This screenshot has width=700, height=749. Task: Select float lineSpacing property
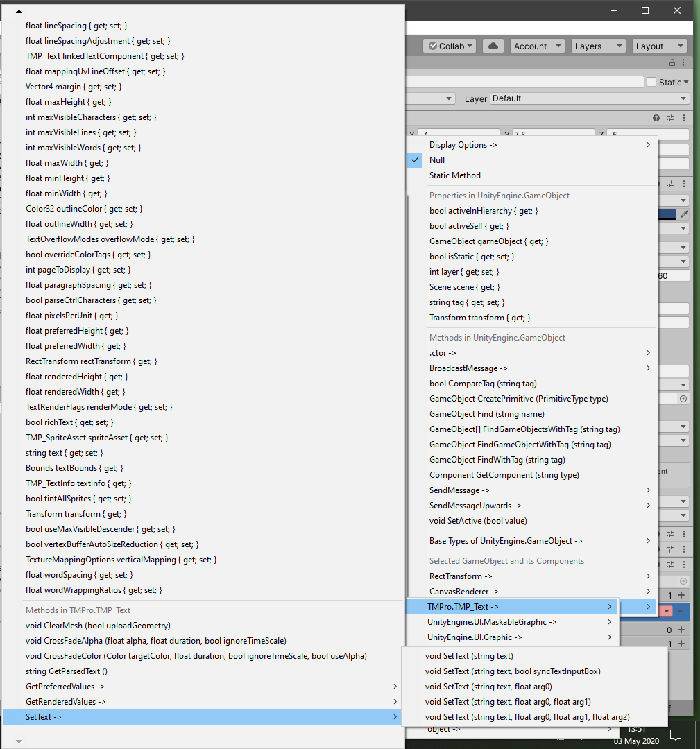tap(204, 26)
